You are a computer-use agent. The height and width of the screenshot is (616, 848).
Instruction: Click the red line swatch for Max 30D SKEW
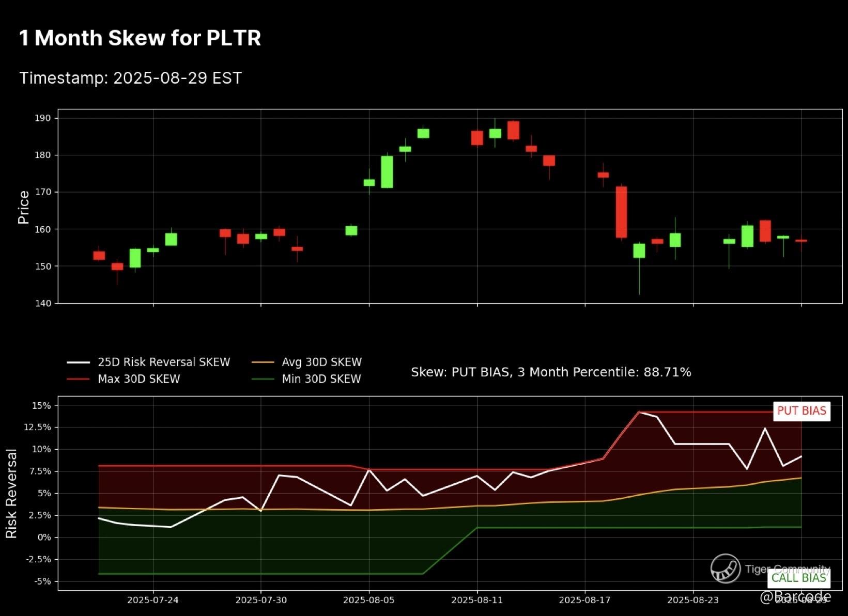79,379
